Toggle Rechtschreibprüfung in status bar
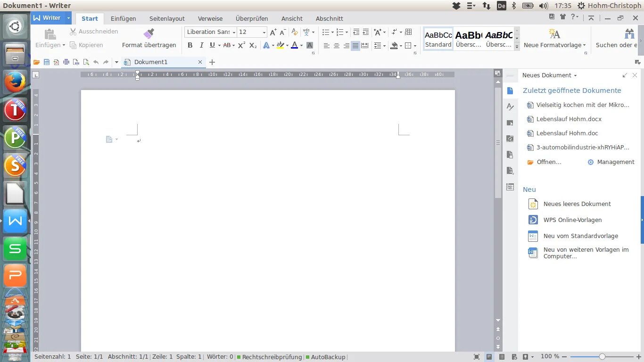This screenshot has width=644, height=362. click(x=269, y=357)
